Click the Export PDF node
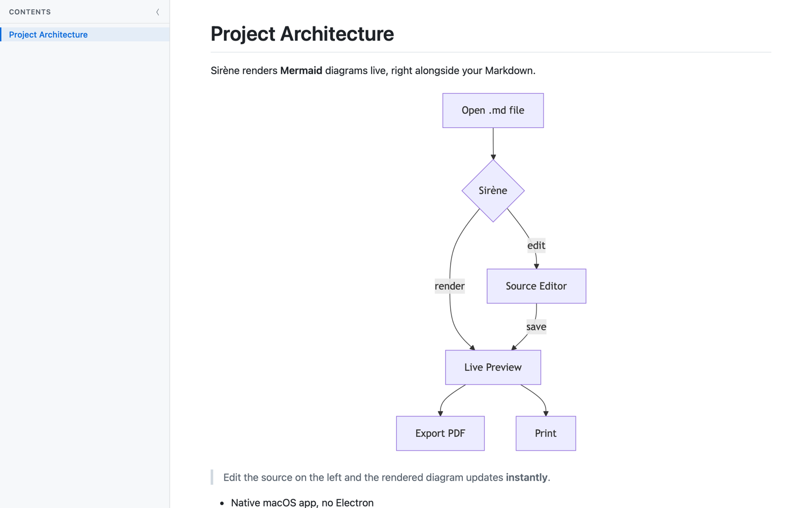Screen dimensions: 812x508 tap(440, 433)
